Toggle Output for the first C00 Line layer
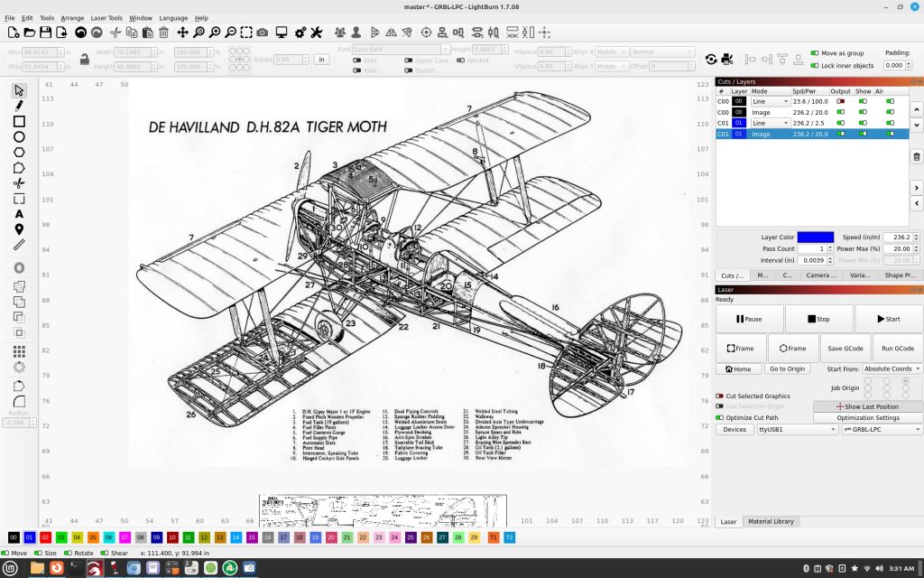The height and width of the screenshot is (578, 924). (841, 101)
